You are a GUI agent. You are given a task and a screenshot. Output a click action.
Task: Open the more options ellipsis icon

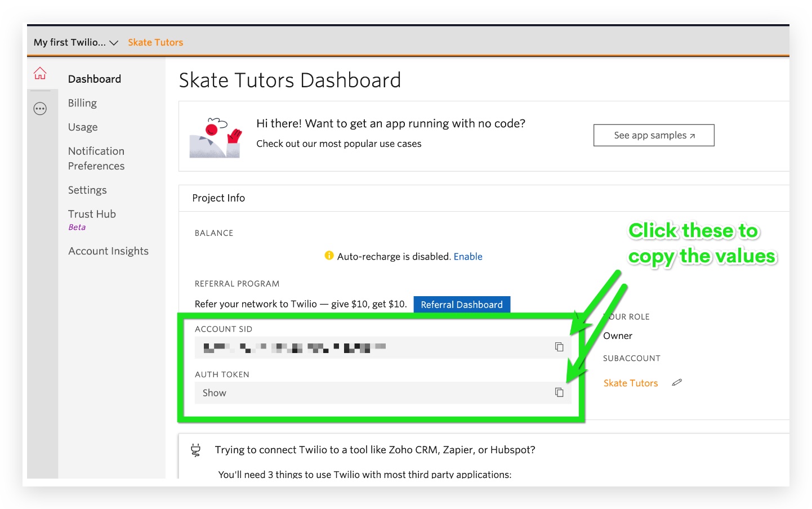point(40,109)
